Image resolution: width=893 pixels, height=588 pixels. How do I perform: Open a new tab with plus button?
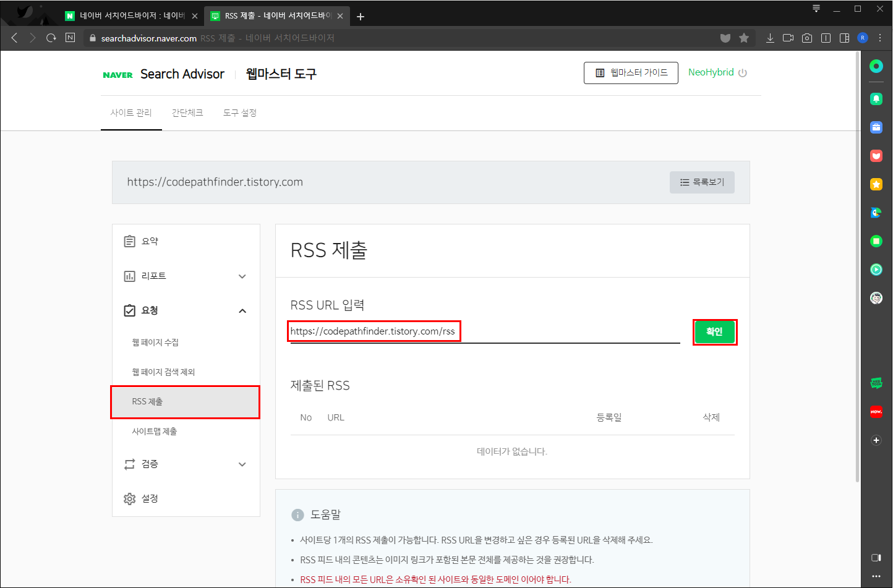(361, 17)
